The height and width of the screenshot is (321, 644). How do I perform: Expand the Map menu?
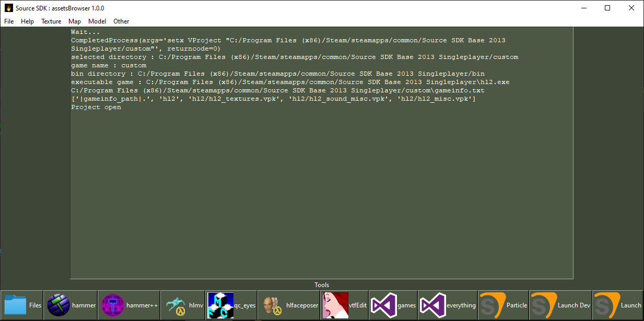75,21
